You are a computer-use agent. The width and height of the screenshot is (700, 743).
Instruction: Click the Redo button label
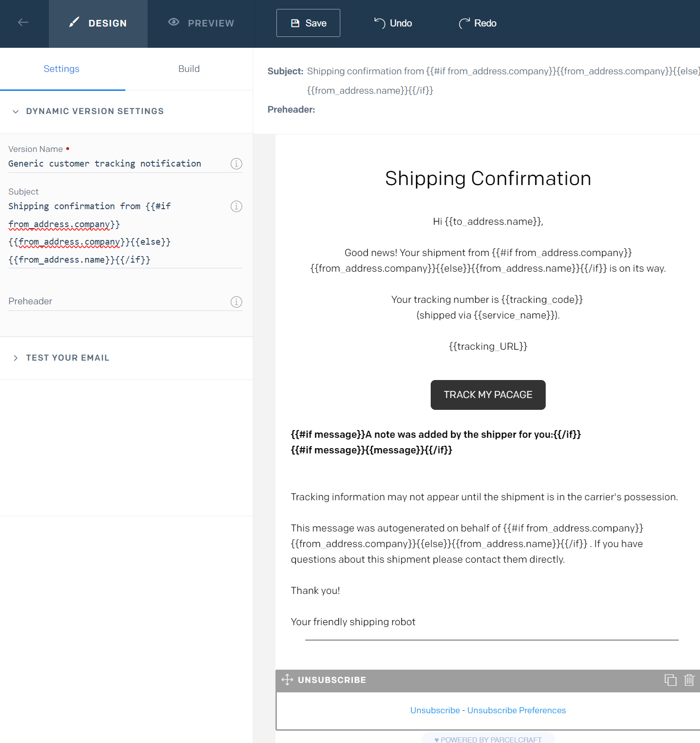click(x=485, y=23)
